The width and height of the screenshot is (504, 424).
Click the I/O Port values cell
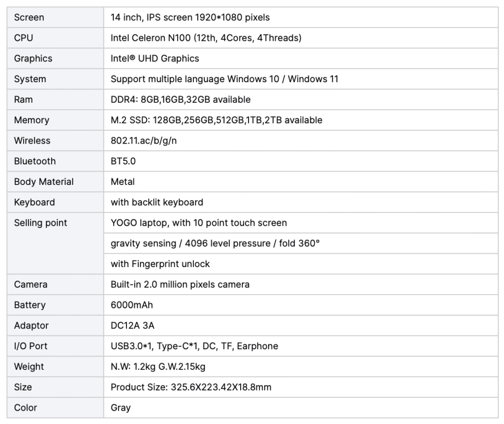tap(194, 346)
